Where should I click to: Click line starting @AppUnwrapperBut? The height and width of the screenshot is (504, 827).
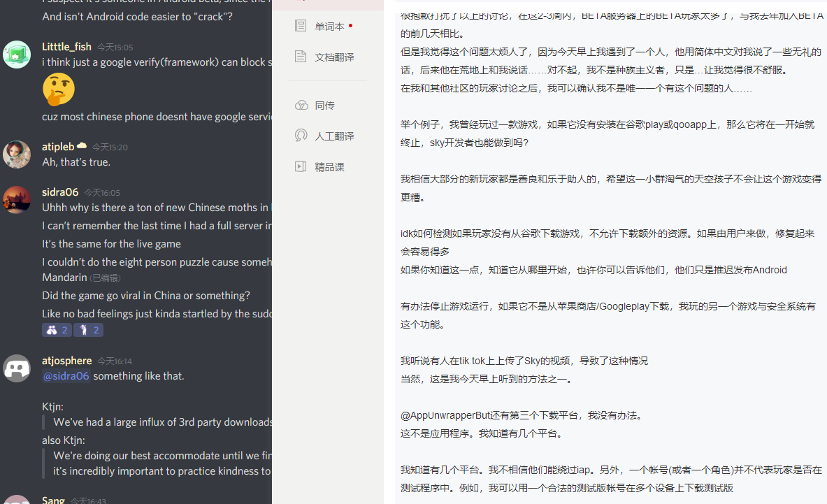coord(523,415)
